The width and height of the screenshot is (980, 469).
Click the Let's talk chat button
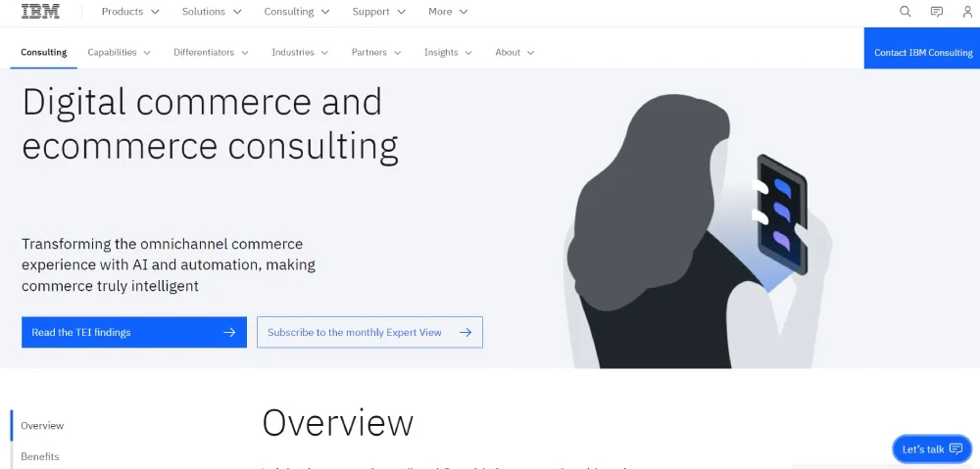[x=931, y=448]
